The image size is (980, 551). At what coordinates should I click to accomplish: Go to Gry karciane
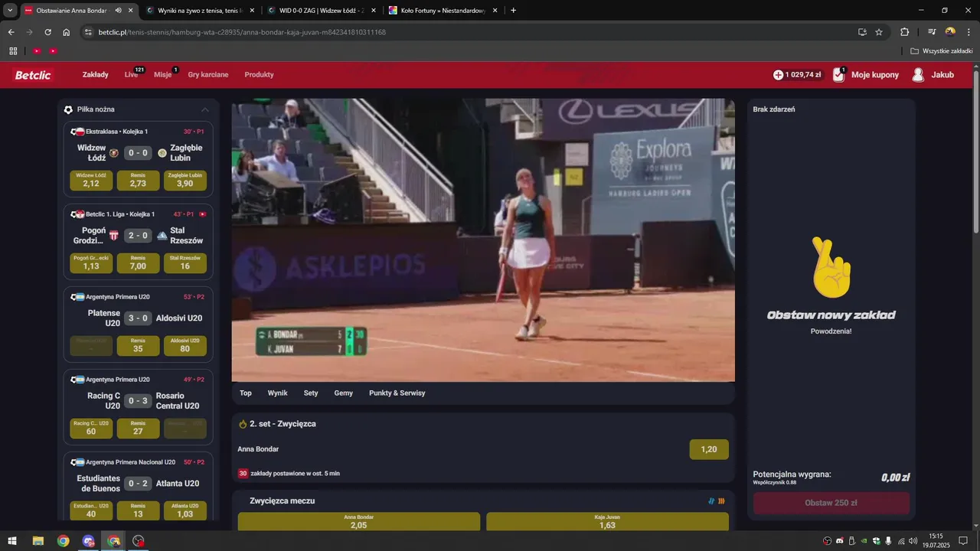point(208,75)
